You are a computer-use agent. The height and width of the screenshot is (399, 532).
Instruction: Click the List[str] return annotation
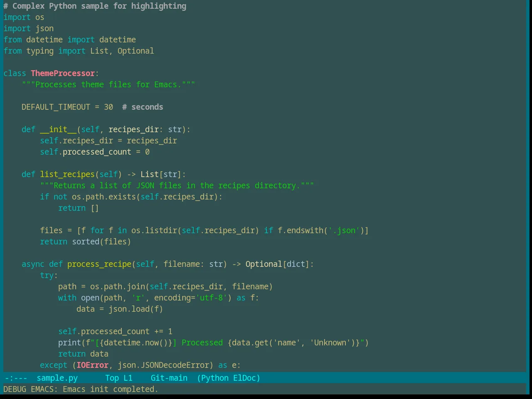click(161, 174)
